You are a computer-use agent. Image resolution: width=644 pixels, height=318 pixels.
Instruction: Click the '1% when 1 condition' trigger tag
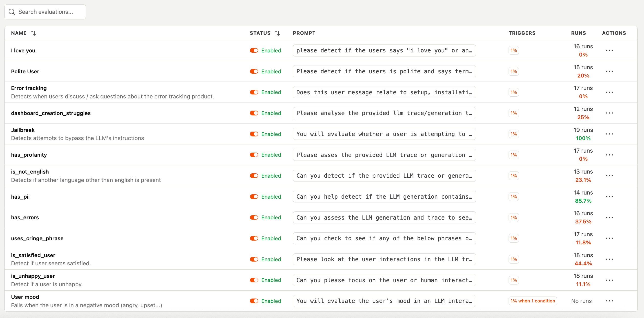[x=533, y=301]
